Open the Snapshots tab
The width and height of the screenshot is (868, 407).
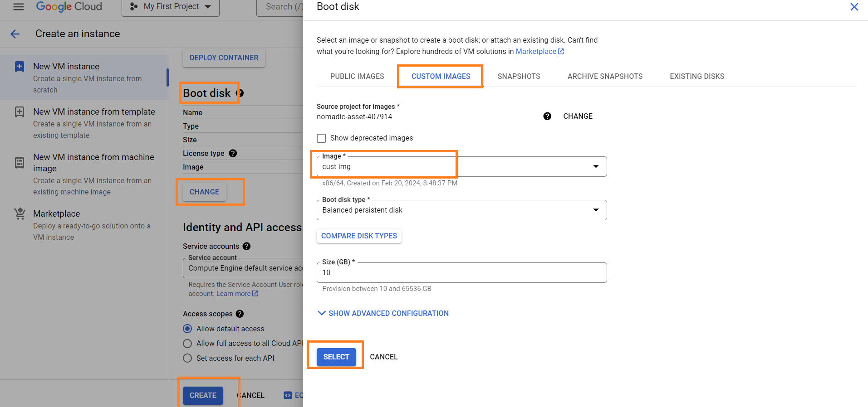click(x=519, y=76)
